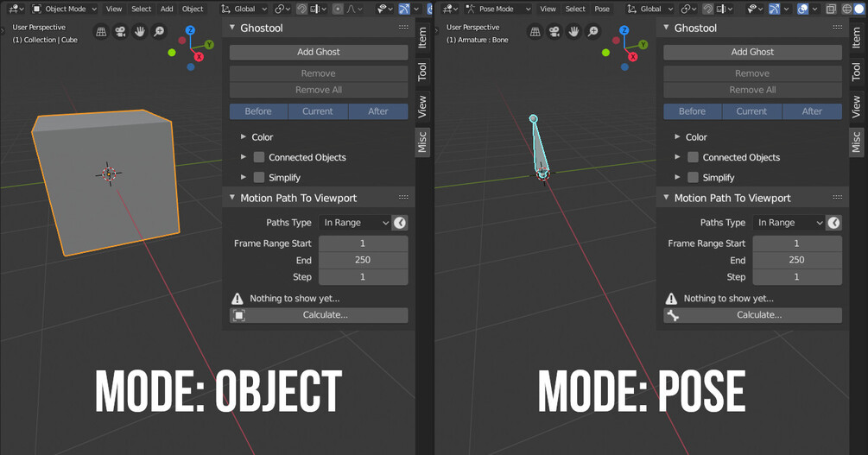Toggle snap magnet in Pose Mode header
Screen dimensions: 868x455
point(708,9)
